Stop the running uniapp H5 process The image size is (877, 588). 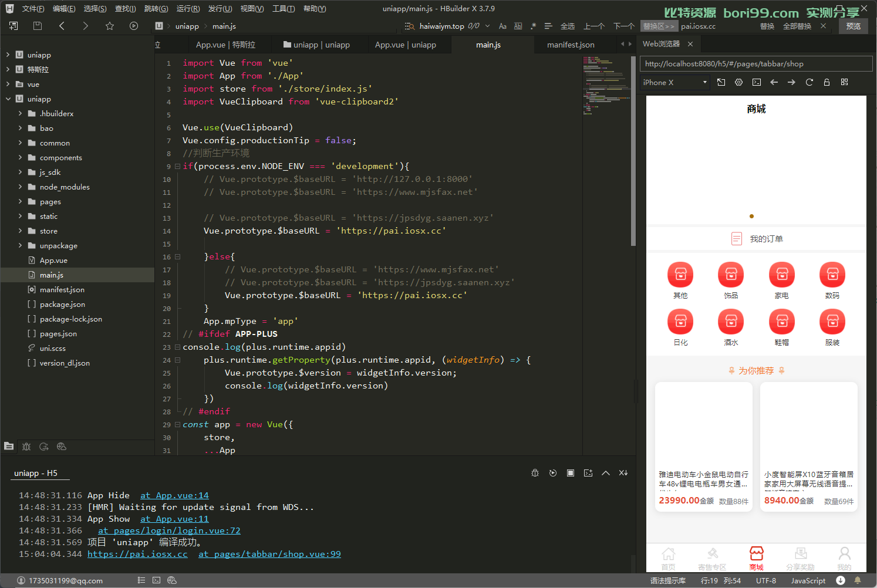click(571, 473)
